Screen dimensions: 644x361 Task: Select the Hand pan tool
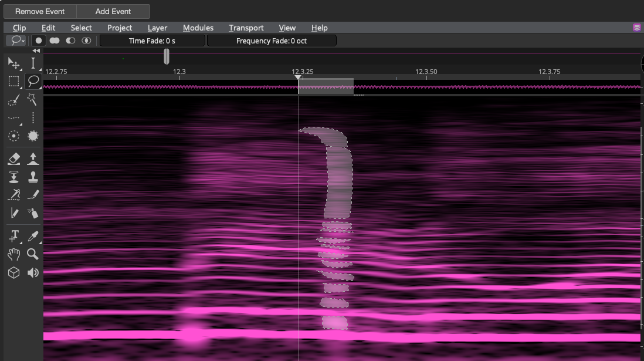click(x=13, y=255)
